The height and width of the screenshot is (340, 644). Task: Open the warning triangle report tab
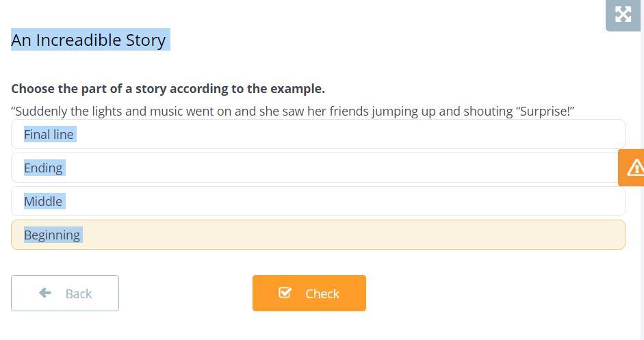(634, 167)
